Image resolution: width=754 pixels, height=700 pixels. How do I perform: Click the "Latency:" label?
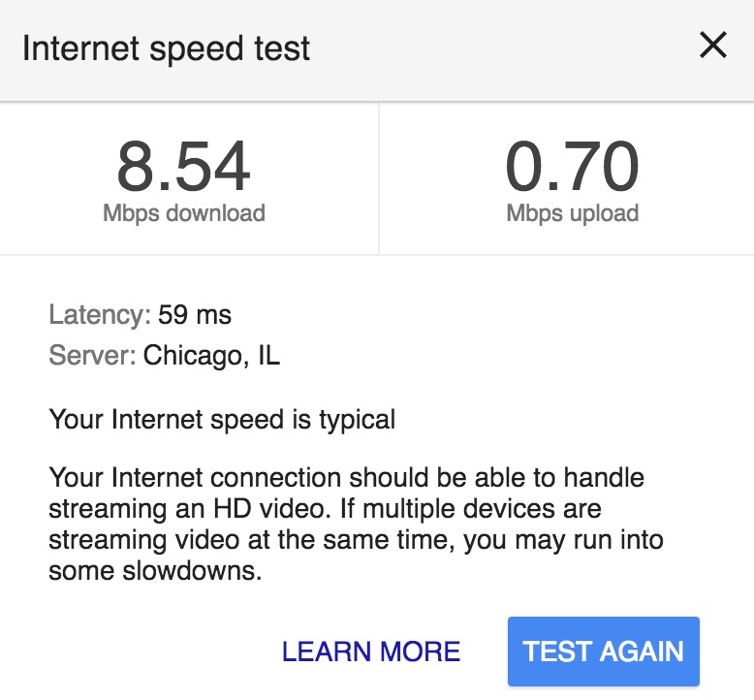[100, 314]
